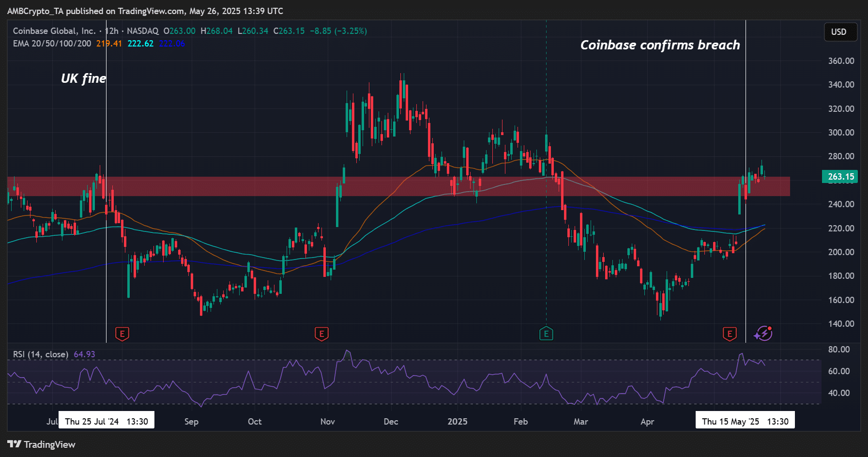Click the RSI 80.00 axis label
This screenshot has height=457, width=868.
[x=839, y=350]
